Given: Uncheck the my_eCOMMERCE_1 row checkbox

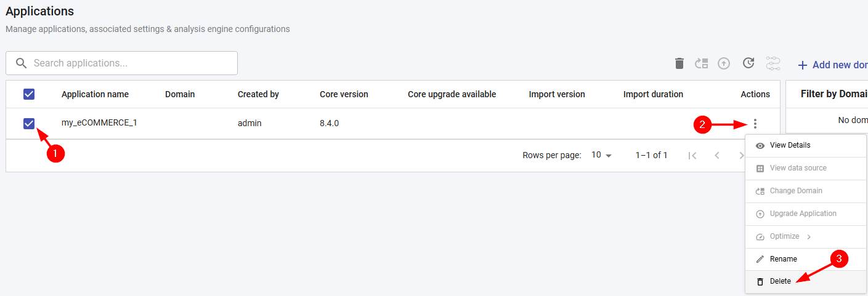Looking at the screenshot, I should pyautogui.click(x=29, y=124).
